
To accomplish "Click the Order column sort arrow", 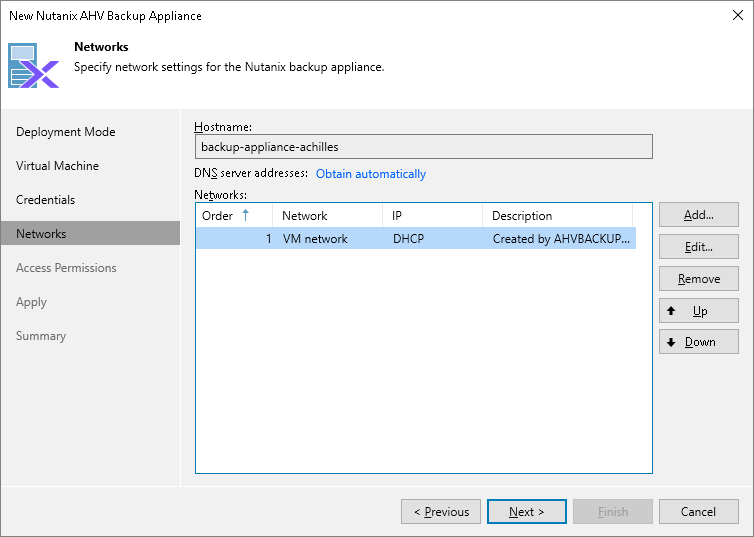I will coord(246,215).
